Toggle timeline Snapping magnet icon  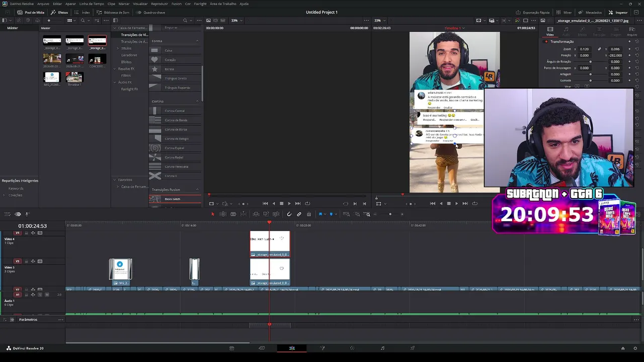(289, 214)
